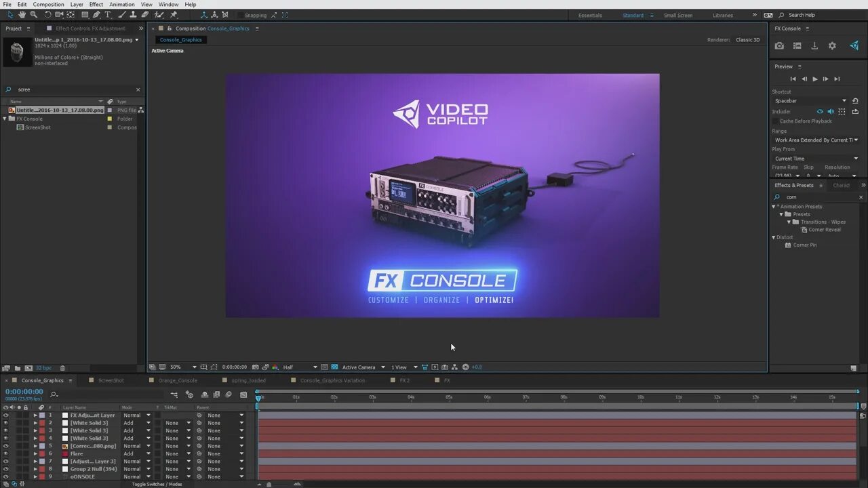Open FX Console screenshot gallery icon
This screenshot has height=488, width=868.
pos(797,46)
